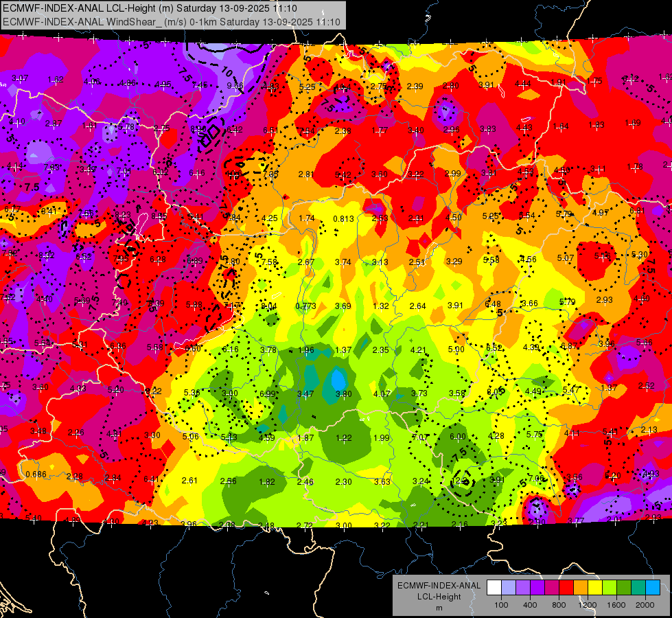Click the wind shear value 3.29
The image size is (672, 618).
coord(454,261)
